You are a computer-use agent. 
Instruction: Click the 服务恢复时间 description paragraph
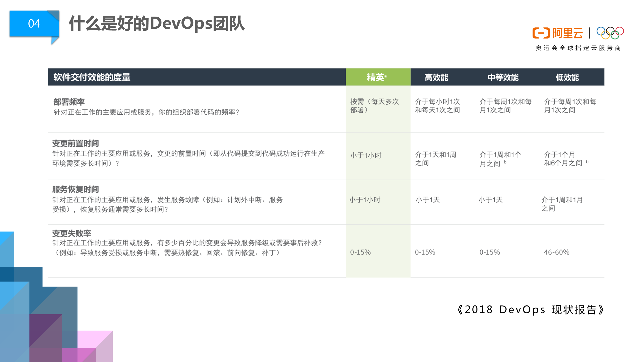[x=168, y=204]
